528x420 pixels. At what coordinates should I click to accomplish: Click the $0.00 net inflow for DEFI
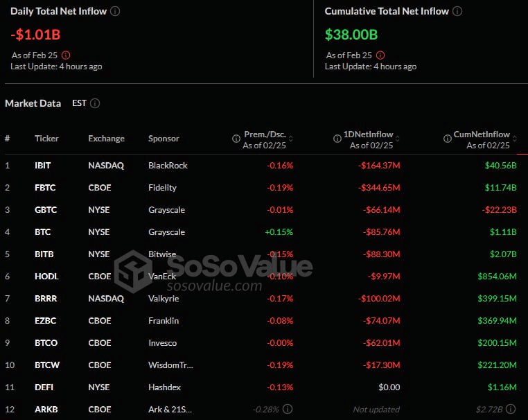click(x=389, y=387)
